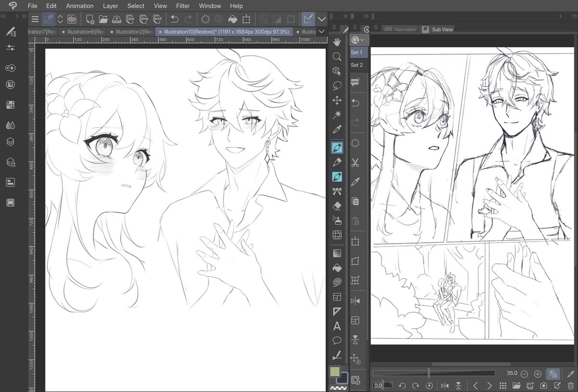Select the Eraser tool
The height and width of the screenshot is (392, 578).
pos(337,206)
